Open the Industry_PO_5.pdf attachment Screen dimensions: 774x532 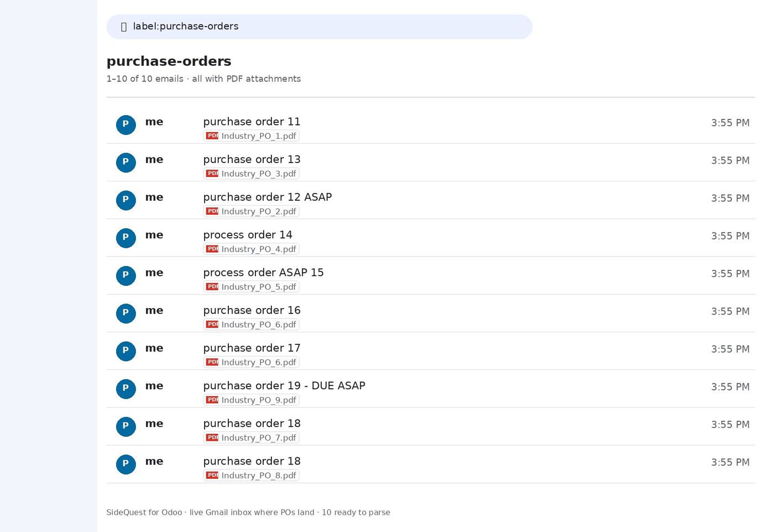251,286
